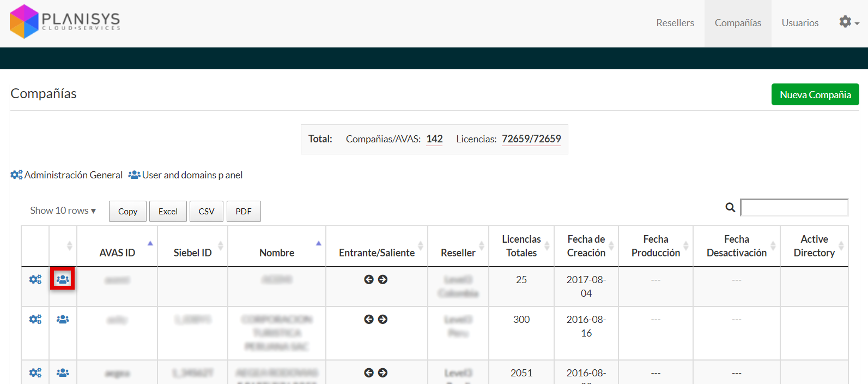Sort by Licencias Totales column
This screenshot has height=384, width=868.
[x=521, y=246]
